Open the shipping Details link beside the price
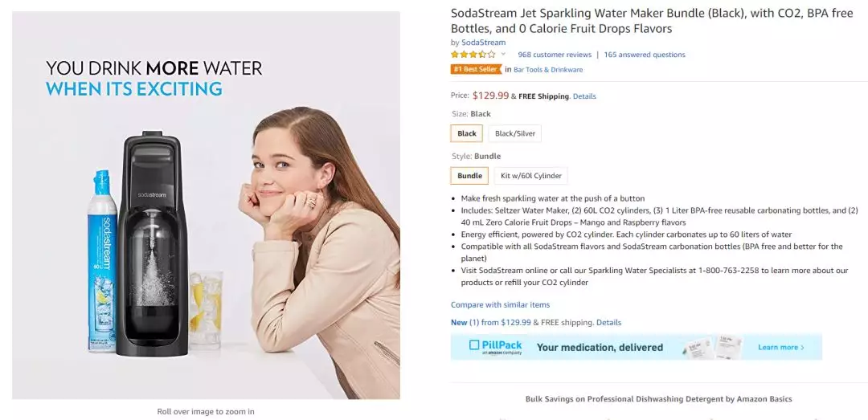The height and width of the screenshot is (420, 868). 584,96
